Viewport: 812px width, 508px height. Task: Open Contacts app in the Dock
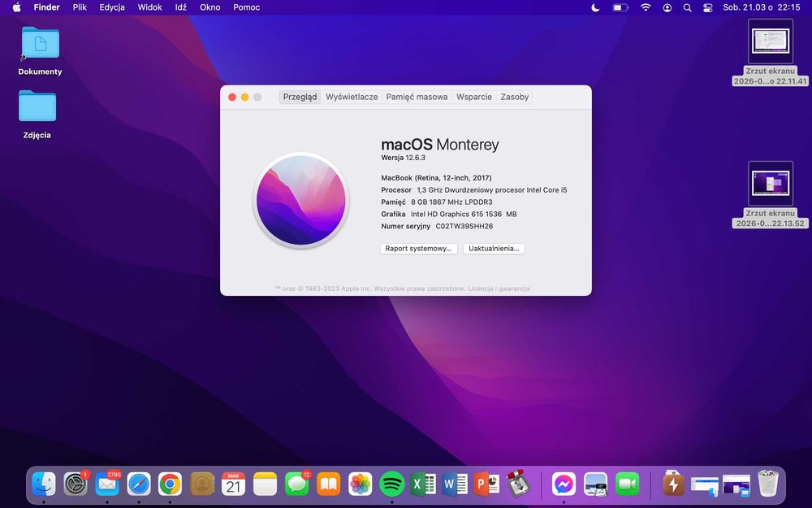(202, 484)
